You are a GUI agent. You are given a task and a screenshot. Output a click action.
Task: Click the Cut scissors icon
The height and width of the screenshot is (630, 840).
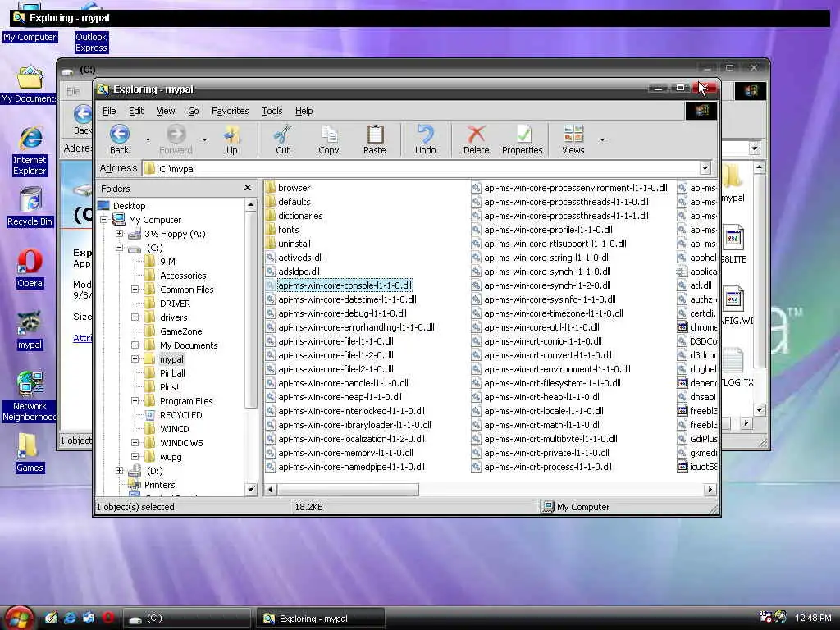click(x=282, y=139)
